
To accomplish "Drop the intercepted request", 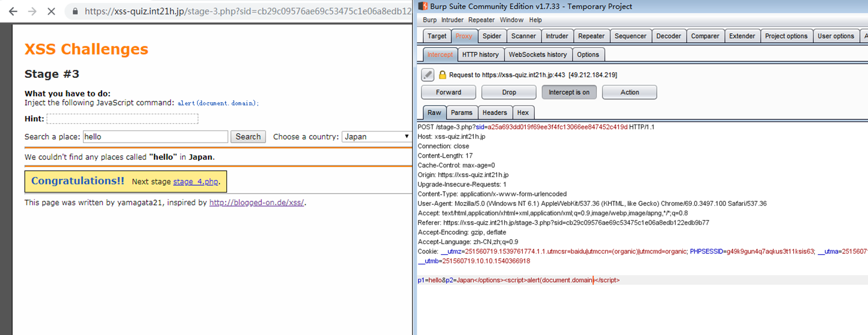I will (x=509, y=92).
